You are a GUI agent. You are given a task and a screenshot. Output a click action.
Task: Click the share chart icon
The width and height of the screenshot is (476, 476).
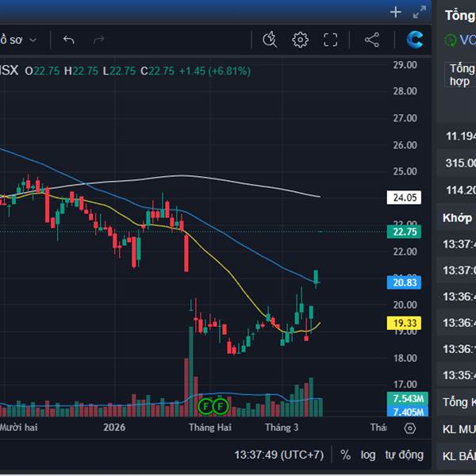tap(371, 40)
